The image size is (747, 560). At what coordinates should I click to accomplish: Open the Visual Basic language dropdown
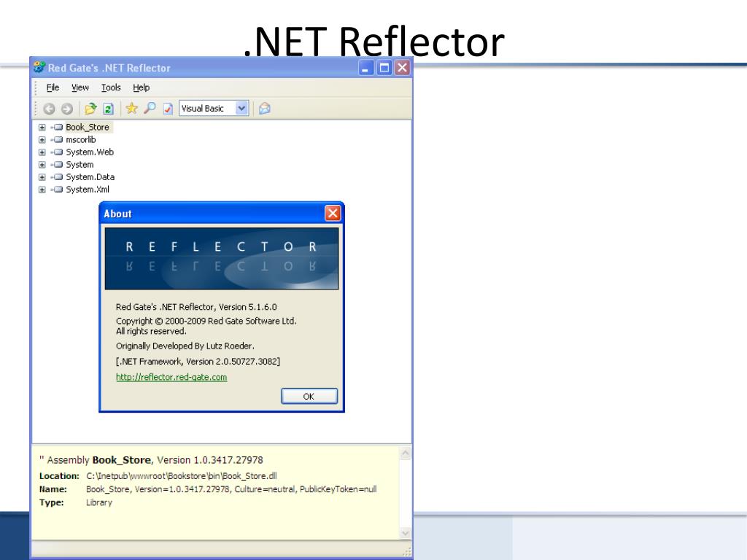(242, 108)
